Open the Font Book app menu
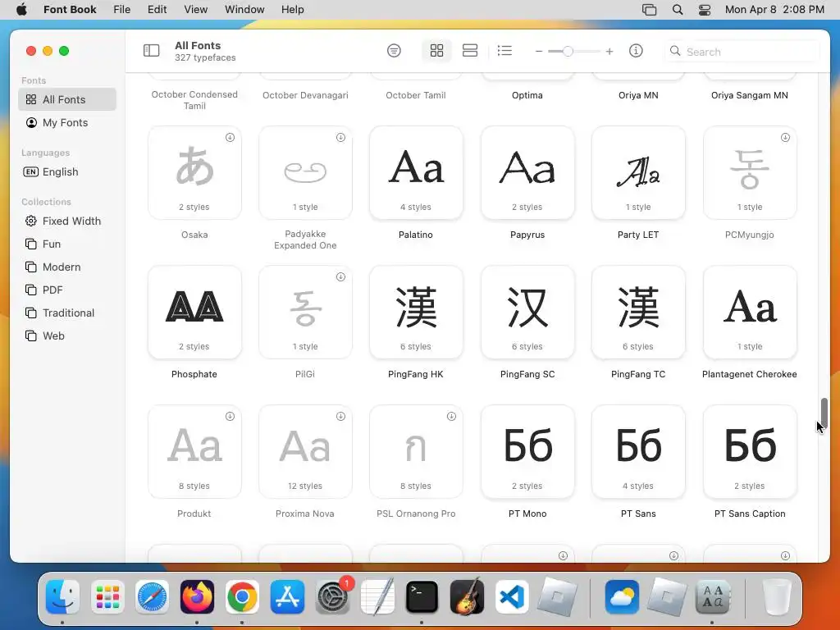 coord(70,10)
